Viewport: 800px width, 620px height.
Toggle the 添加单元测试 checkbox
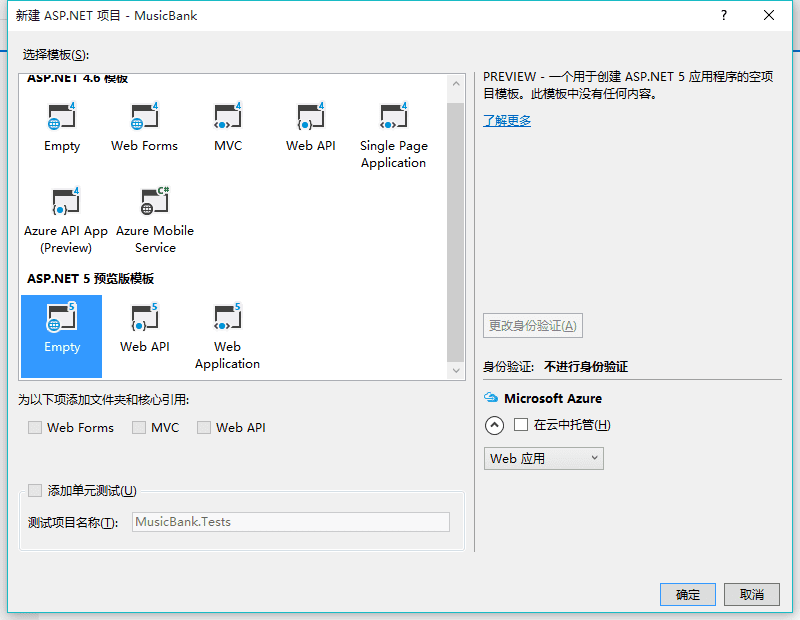tap(35, 490)
